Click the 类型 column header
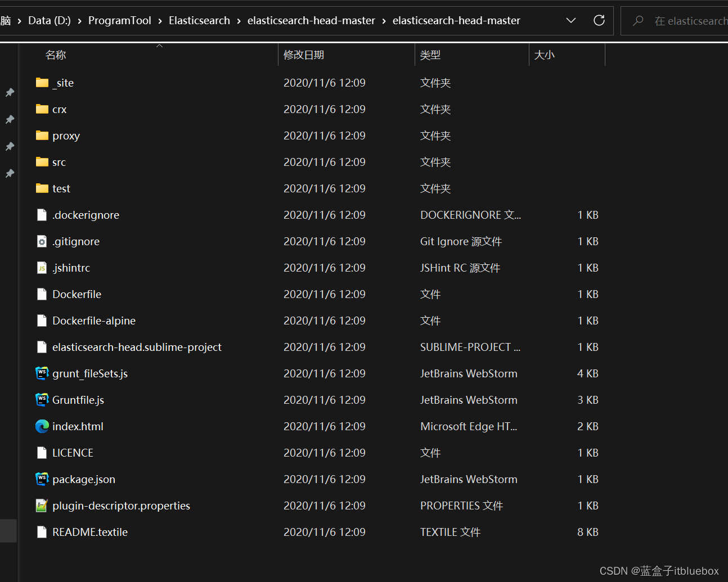Image resolution: width=728 pixels, height=582 pixels. coord(430,55)
